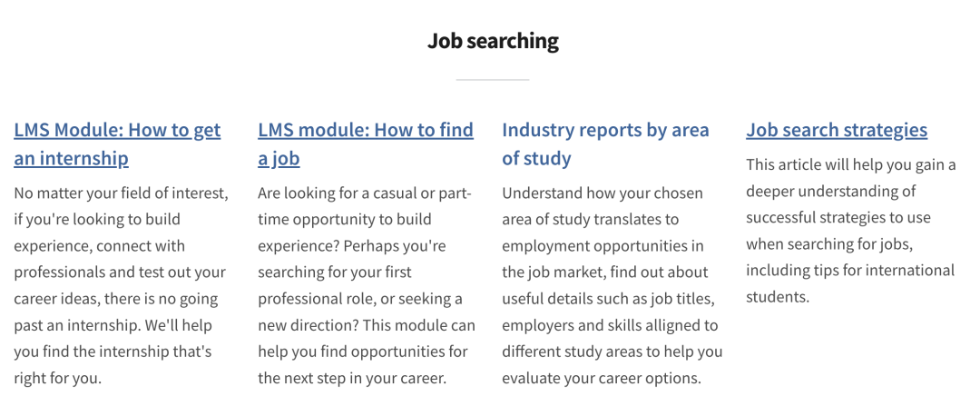The image size is (980, 416).
Task: Click the text 'students.' ending the fourth column
Action: click(x=778, y=296)
